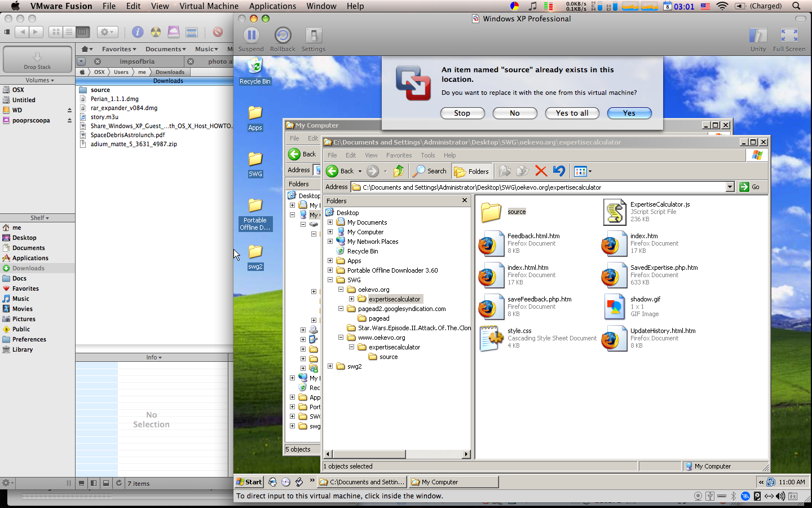Image resolution: width=812 pixels, height=508 pixels.
Task: Enter Full Screen mode
Action: pyautogui.click(x=789, y=40)
